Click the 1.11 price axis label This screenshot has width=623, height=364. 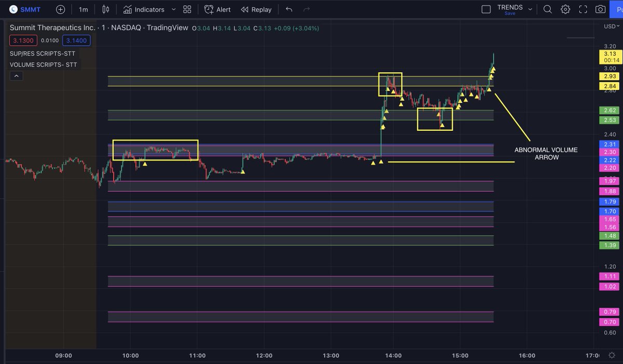(610, 277)
